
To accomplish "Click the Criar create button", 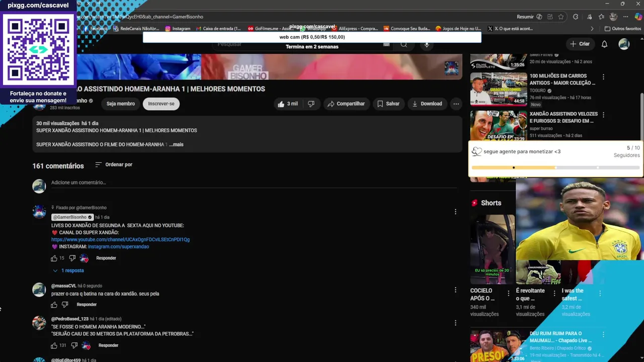I will [x=580, y=44].
